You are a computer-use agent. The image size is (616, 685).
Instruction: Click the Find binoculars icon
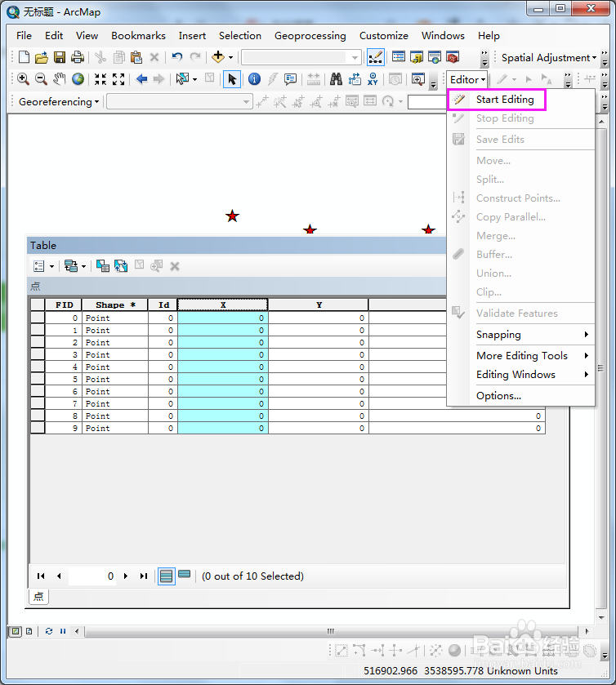[336, 79]
